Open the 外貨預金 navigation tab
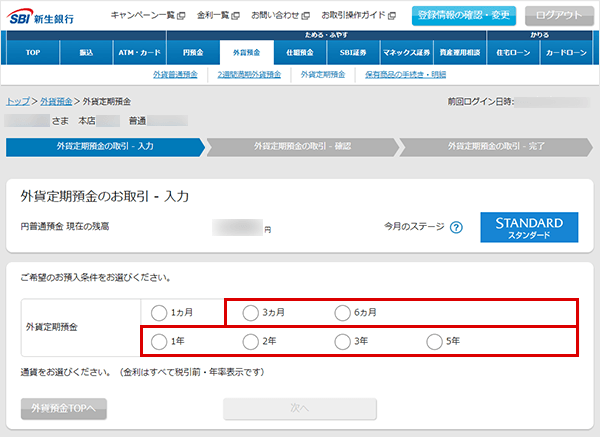The width and height of the screenshot is (600, 437). pyautogui.click(x=239, y=51)
